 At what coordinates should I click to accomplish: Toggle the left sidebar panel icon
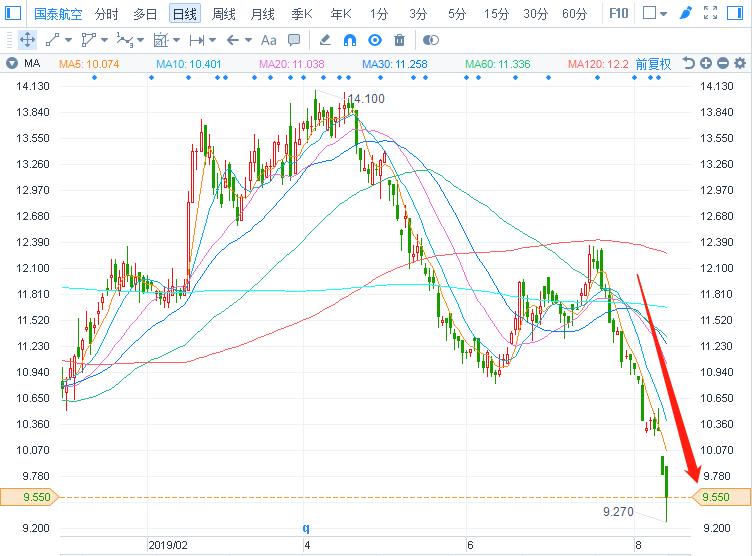pos(12,13)
